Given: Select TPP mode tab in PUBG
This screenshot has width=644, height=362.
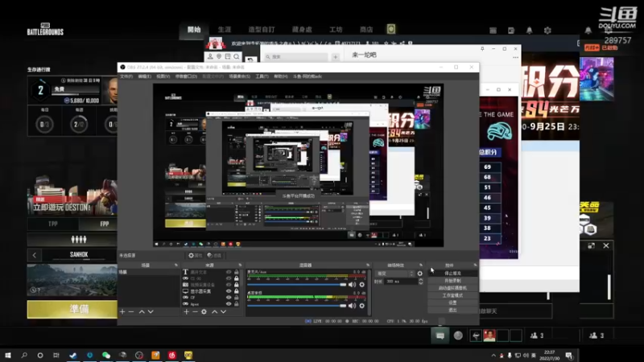Looking at the screenshot, I should pos(53,224).
